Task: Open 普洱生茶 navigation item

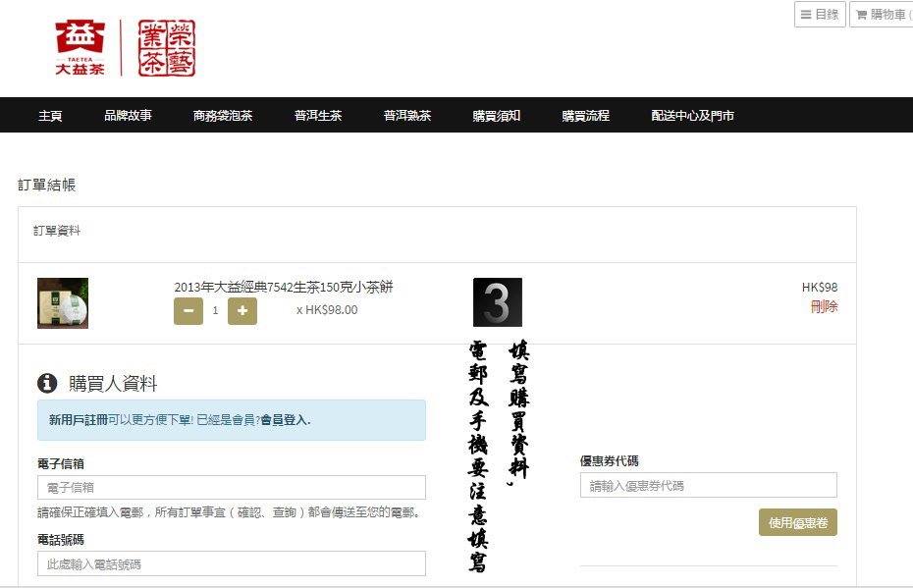Action: 318,115
